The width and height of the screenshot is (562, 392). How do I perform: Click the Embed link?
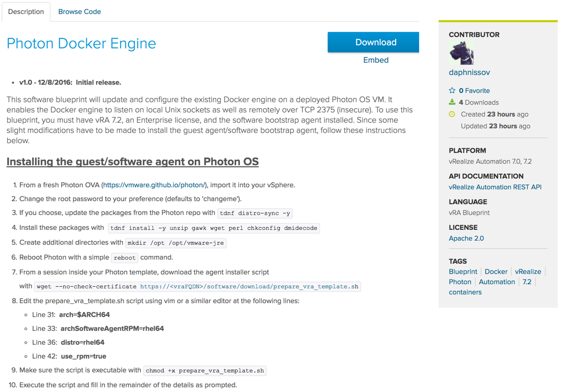point(376,60)
